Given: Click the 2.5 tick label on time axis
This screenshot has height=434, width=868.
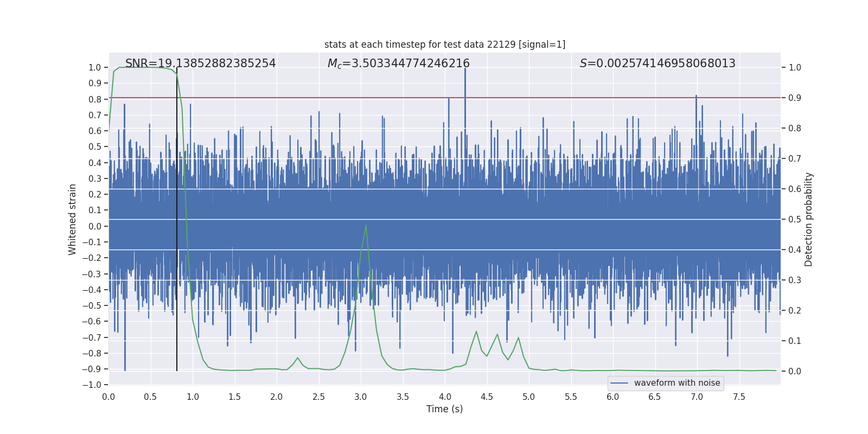Looking at the screenshot, I should 318,397.
